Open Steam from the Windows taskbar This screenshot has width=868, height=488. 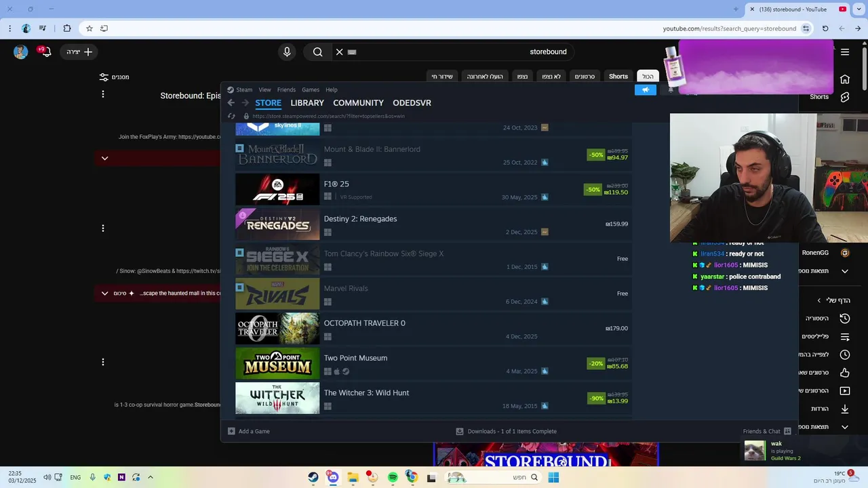pos(313,478)
